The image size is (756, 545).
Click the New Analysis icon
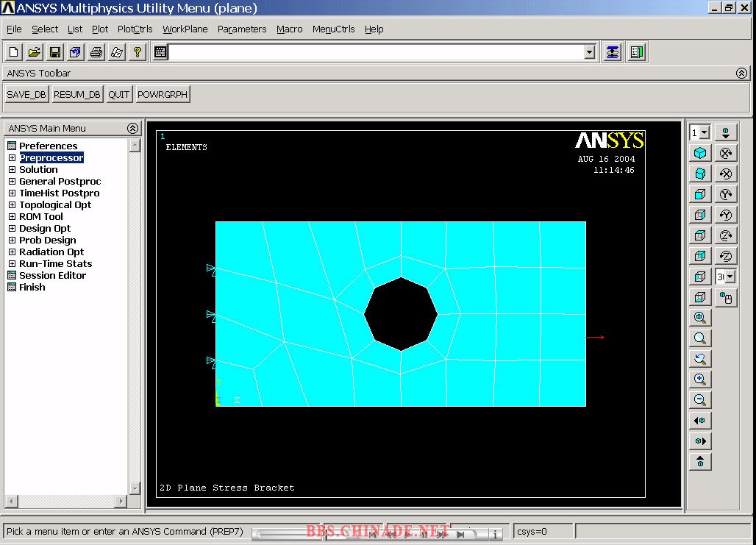[x=13, y=52]
